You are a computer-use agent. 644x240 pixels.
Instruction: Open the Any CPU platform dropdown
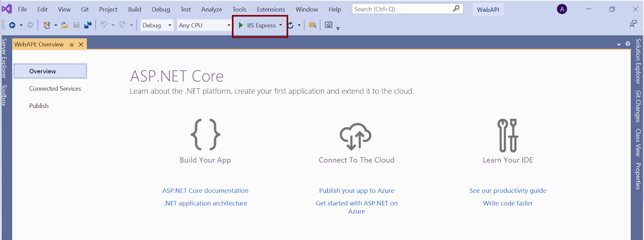[x=204, y=25]
